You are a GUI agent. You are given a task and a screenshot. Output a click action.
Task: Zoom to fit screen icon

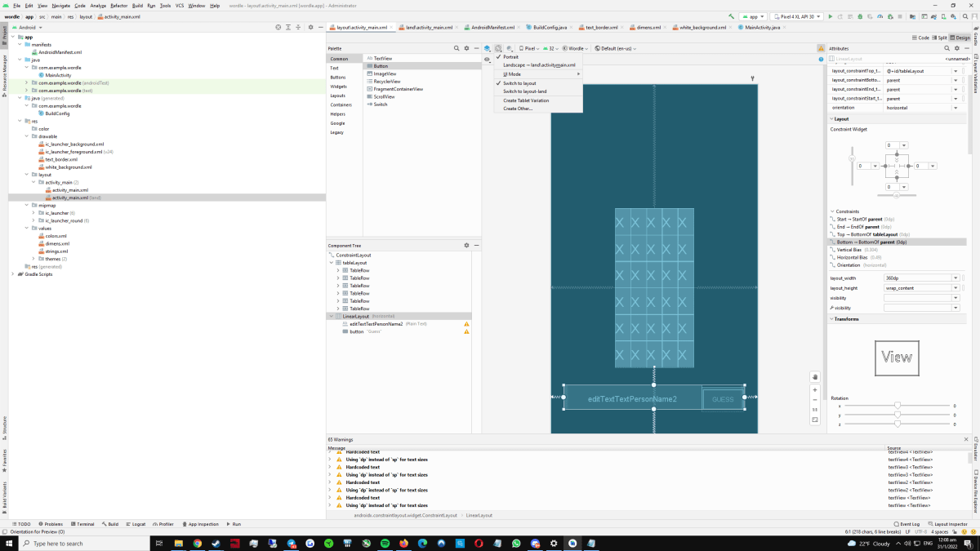click(815, 420)
